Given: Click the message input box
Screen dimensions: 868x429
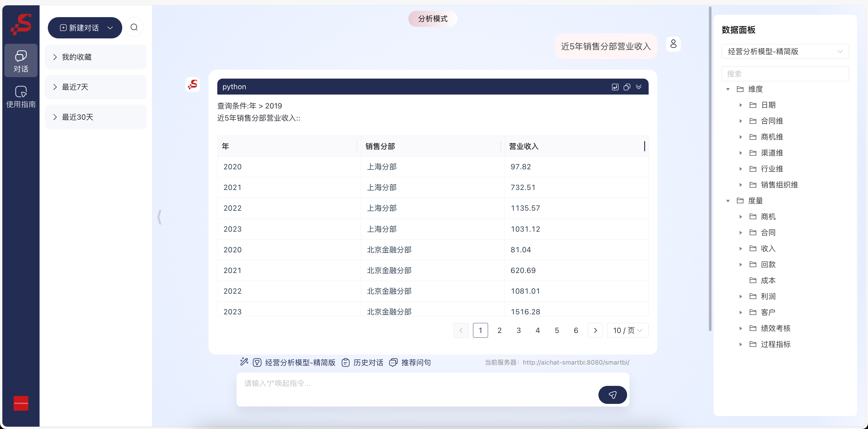Looking at the screenshot, I should point(433,389).
